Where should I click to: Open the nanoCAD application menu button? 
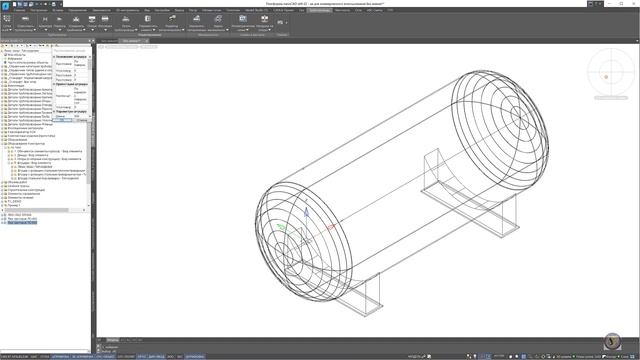(5, 6)
